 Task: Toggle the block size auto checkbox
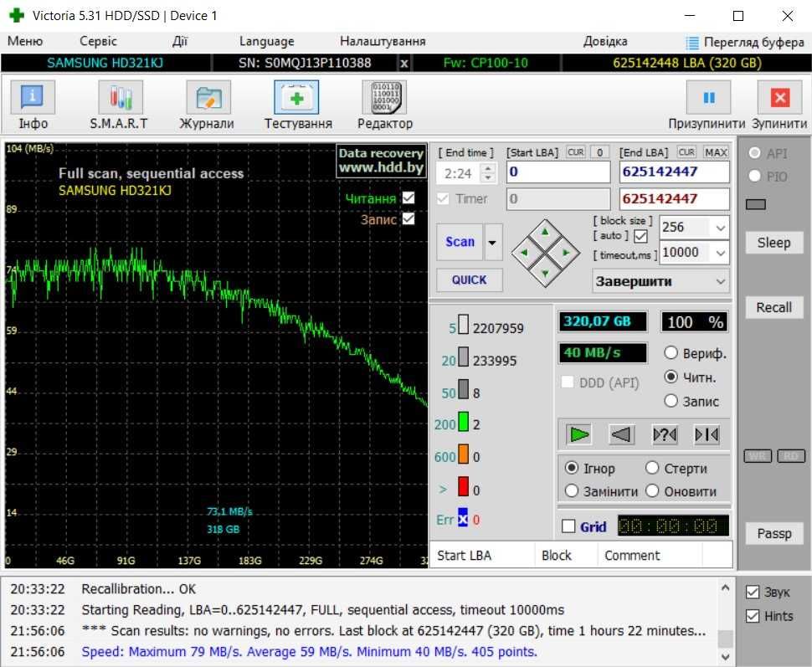640,236
